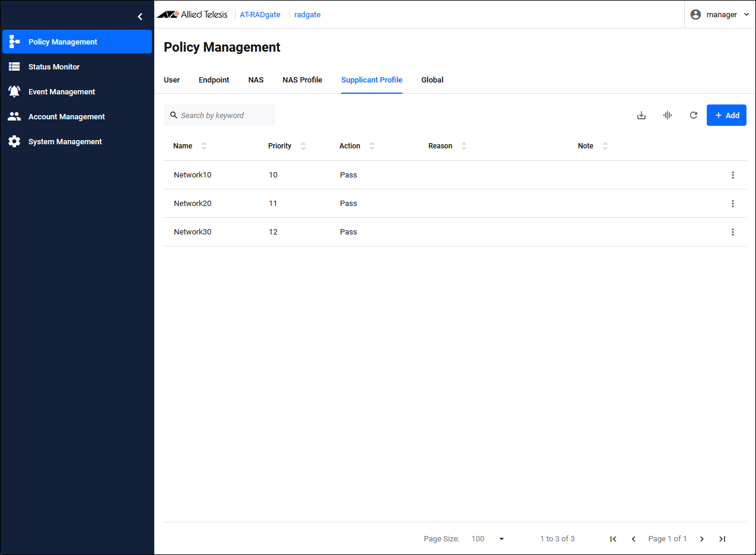Refresh the supplicant profile list
The height and width of the screenshot is (555, 756).
click(693, 115)
